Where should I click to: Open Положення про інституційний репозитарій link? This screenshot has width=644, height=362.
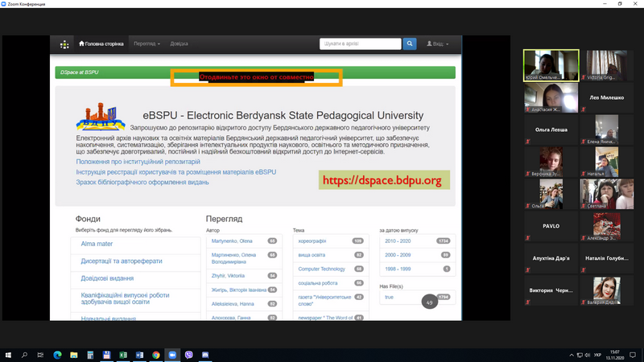(138, 162)
